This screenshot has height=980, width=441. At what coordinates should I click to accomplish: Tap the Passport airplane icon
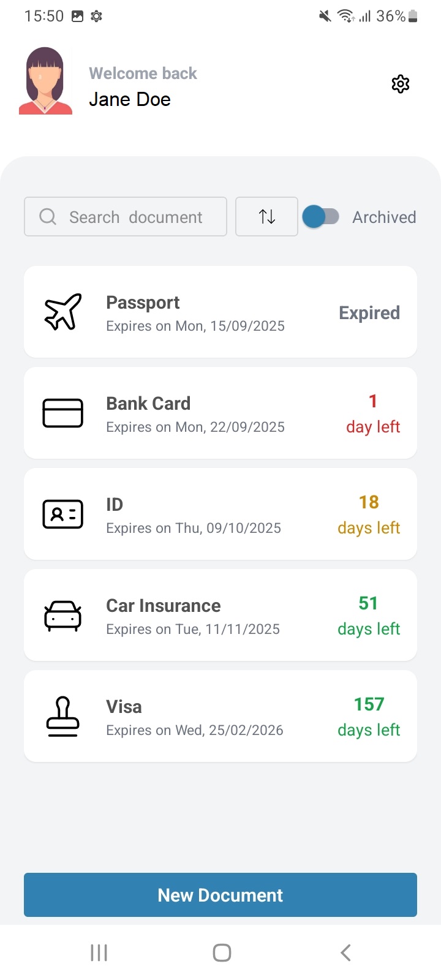click(x=62, y=312)
